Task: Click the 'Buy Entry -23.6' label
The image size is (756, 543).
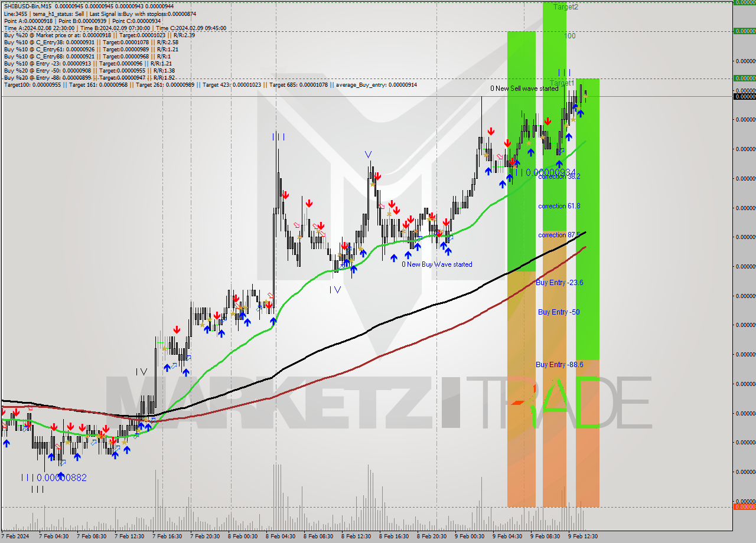Action: [559, 283]
